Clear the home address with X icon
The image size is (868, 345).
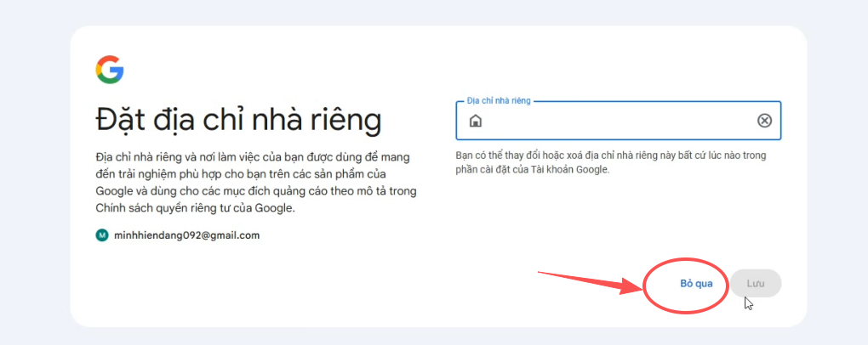(x=763, y=121)
